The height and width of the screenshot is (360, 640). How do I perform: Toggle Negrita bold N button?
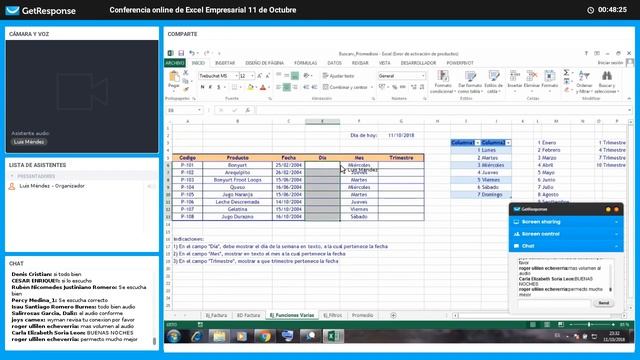coord(202,87)
